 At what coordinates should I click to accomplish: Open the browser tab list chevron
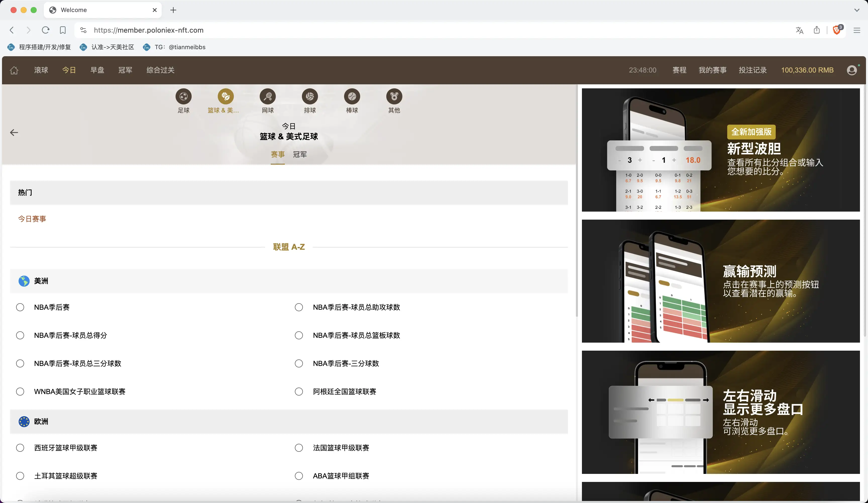tap(857, 10)
